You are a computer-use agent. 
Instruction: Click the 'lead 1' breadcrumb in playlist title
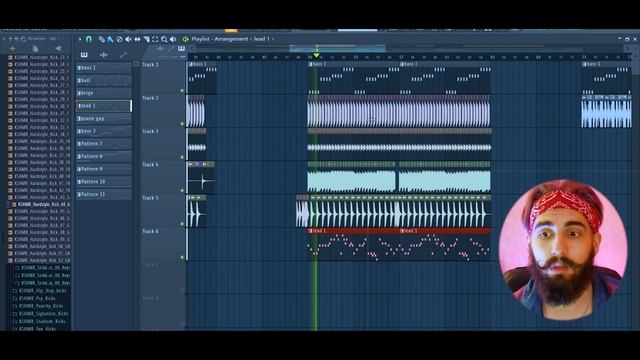coord(262,39)
